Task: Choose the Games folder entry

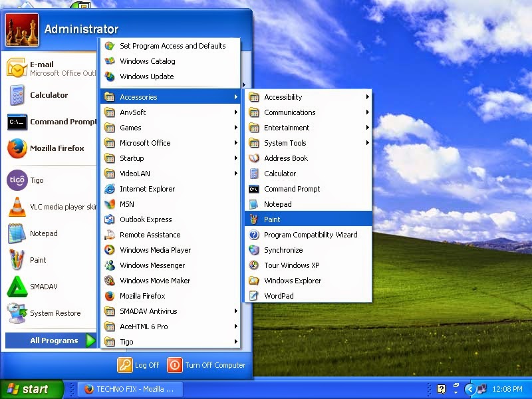Action: pos(171,128)
